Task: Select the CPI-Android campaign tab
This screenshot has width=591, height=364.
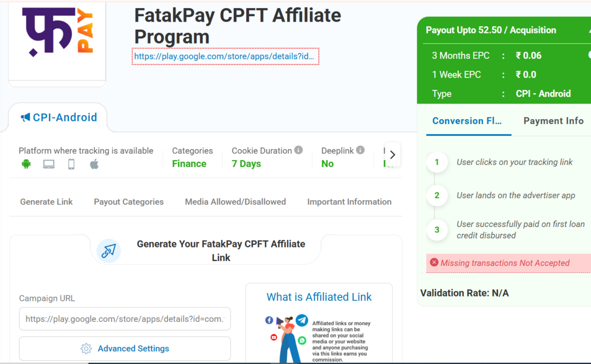Action: pyautogui.click(x=59, y=118)
